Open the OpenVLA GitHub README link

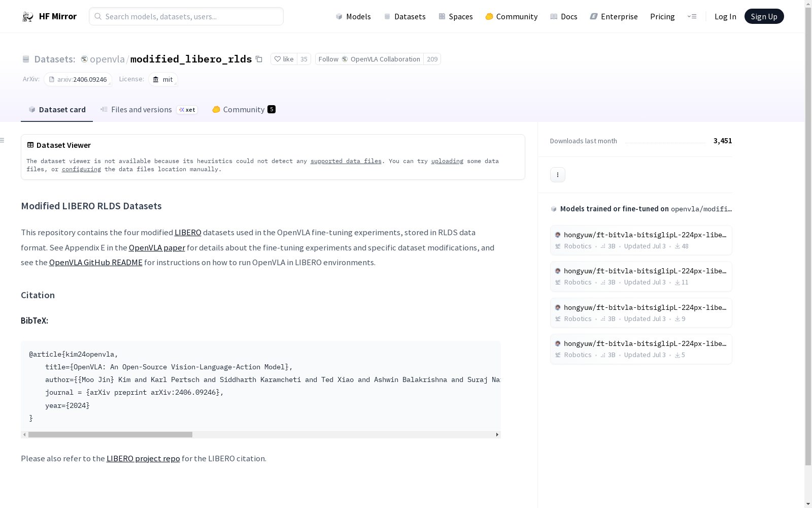96,262
